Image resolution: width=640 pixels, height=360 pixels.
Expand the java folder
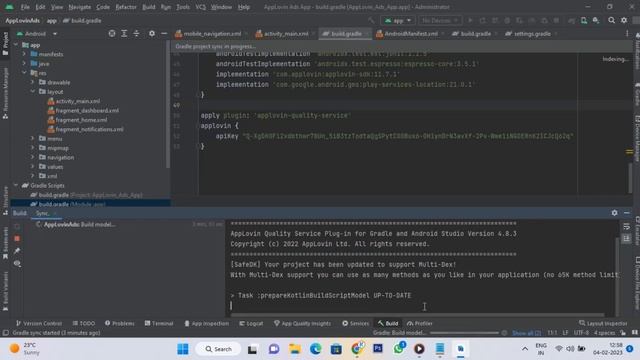tap(24, 64)
